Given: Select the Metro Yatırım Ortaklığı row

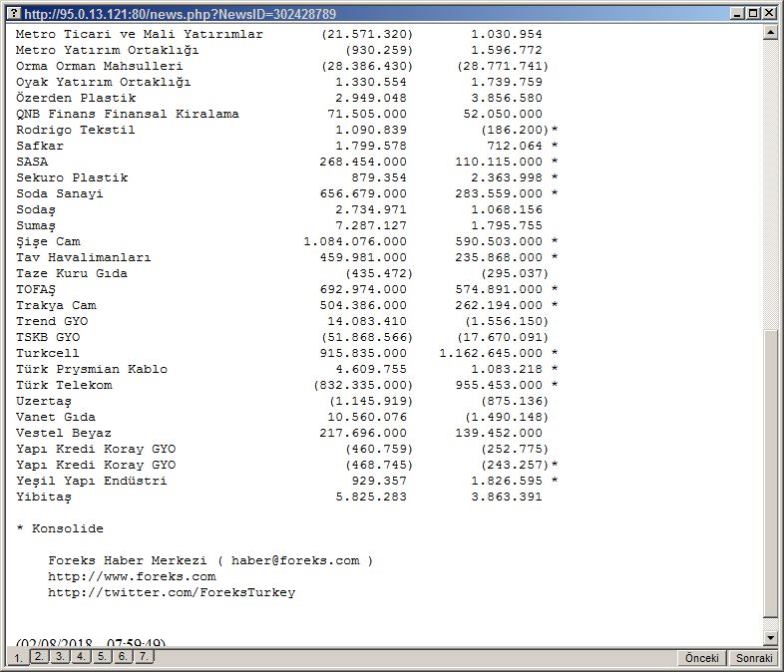Looking at the screenshot, I should (x=279, y=50).
